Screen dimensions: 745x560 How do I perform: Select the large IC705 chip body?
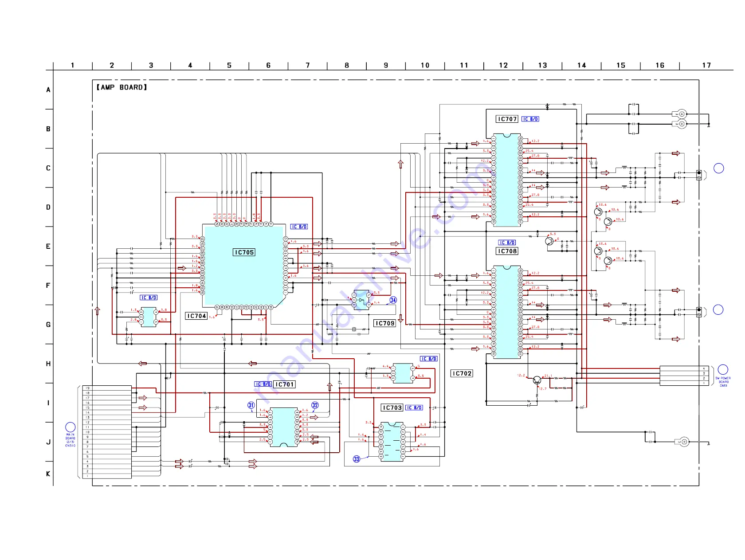(243, 265)
